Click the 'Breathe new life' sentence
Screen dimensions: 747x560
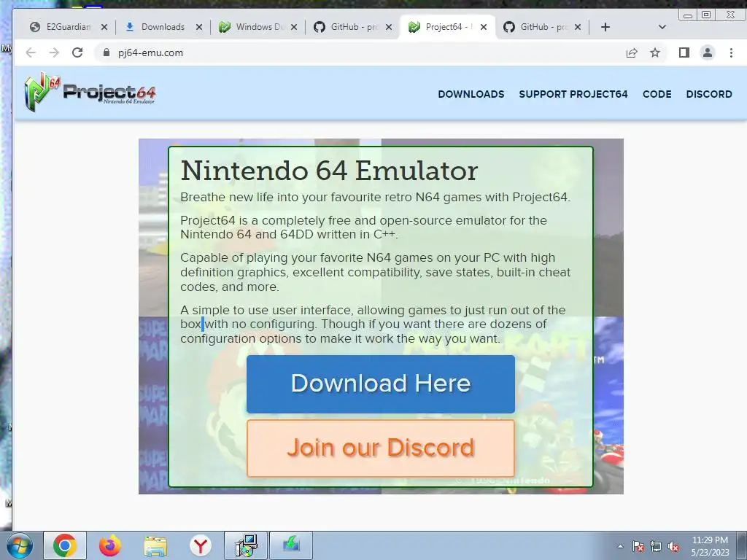click(x=375, y=197)
